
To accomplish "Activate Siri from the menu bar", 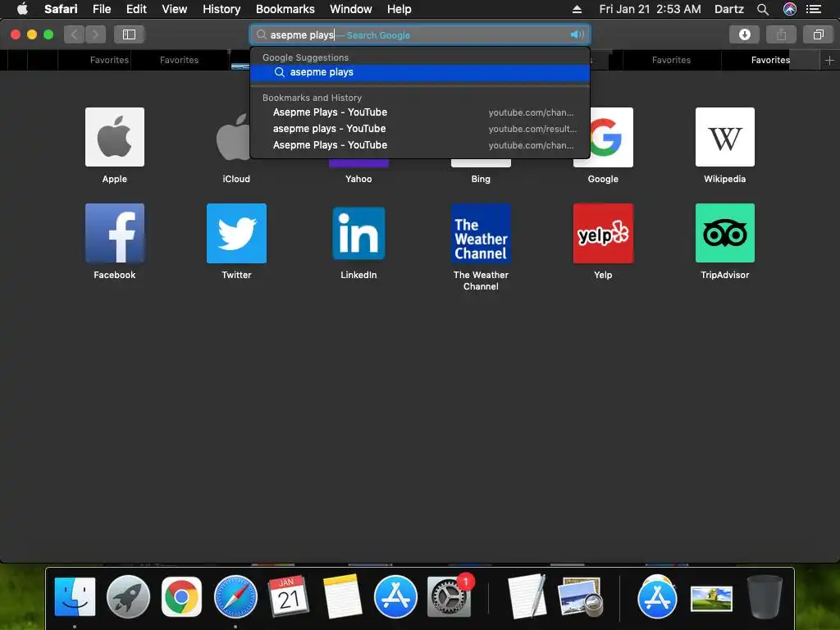I will pyautogui.click(x=790, y=9).
